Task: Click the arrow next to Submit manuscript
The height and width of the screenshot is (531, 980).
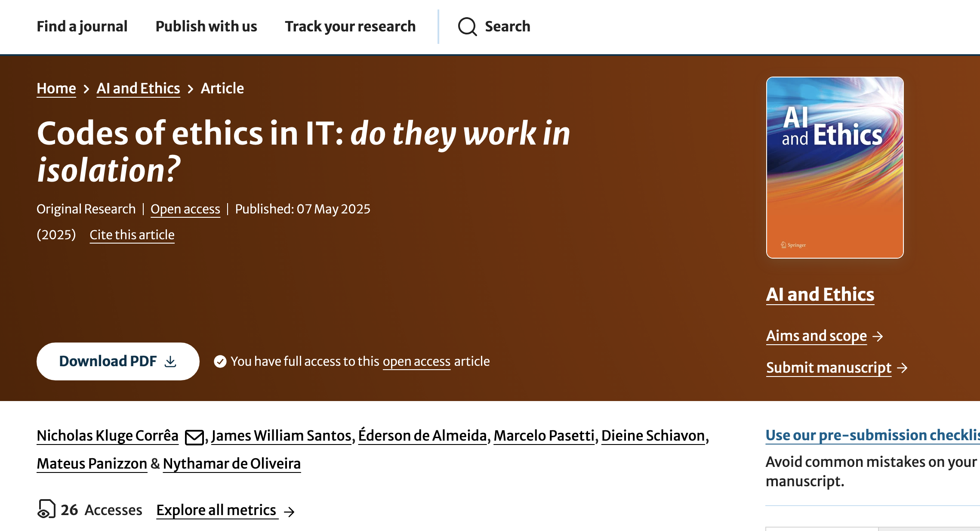Action: (902, 368)
